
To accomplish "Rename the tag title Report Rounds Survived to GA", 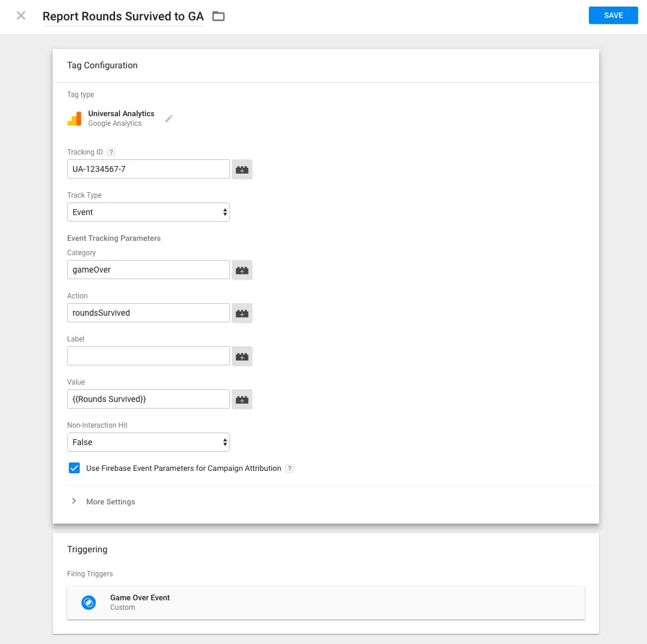I will (x=123, y=16).
